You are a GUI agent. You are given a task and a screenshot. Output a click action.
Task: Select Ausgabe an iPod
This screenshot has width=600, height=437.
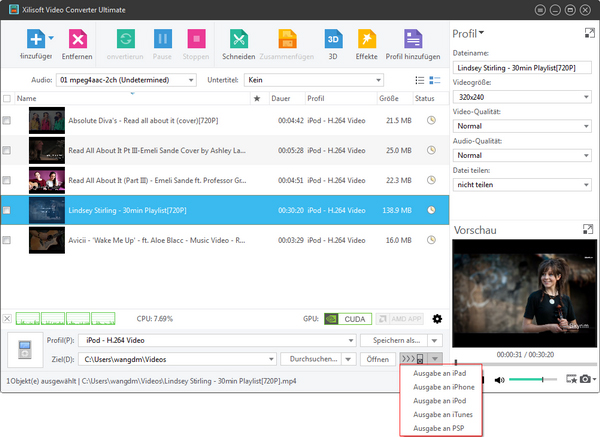click(x=440, y=401)
